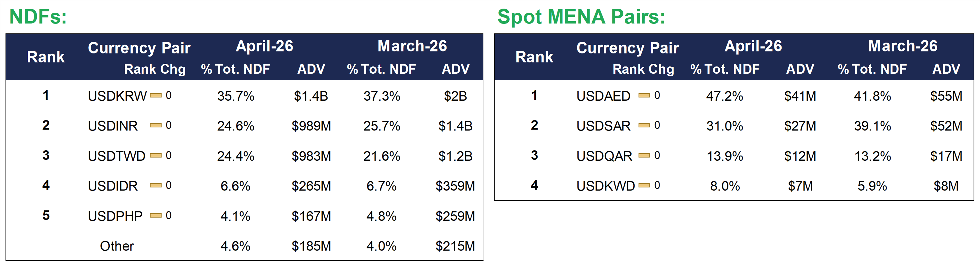Click the April-26 header in NDFs table
The height and width of the screenshot is (261, 980).
coord(264,46)
